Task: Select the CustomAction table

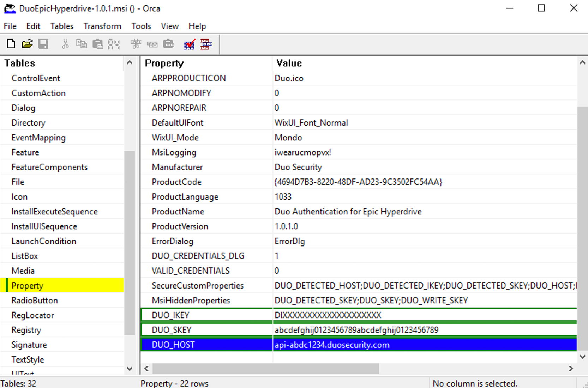Action: [x=38, y=93]
